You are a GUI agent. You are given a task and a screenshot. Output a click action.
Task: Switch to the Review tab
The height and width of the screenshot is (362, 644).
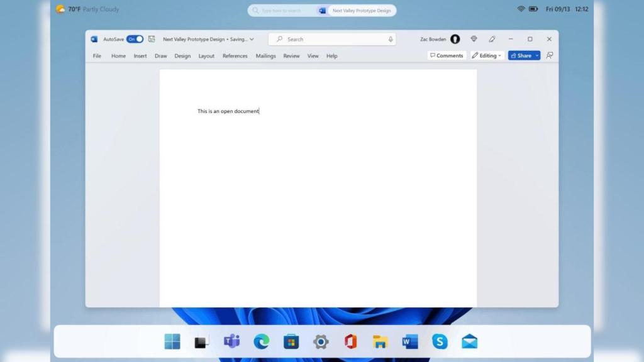[x=291, y=56]
